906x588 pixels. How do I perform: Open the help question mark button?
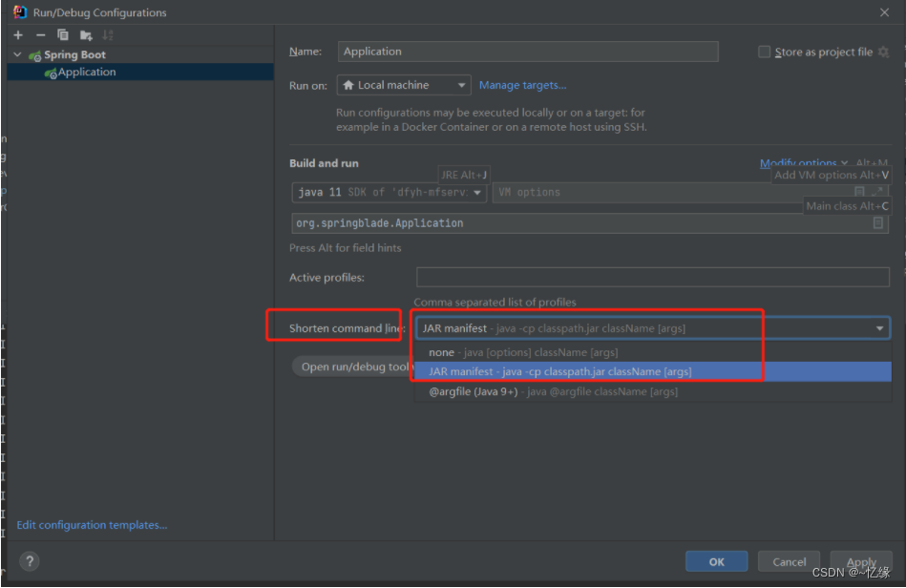(30, 561)
